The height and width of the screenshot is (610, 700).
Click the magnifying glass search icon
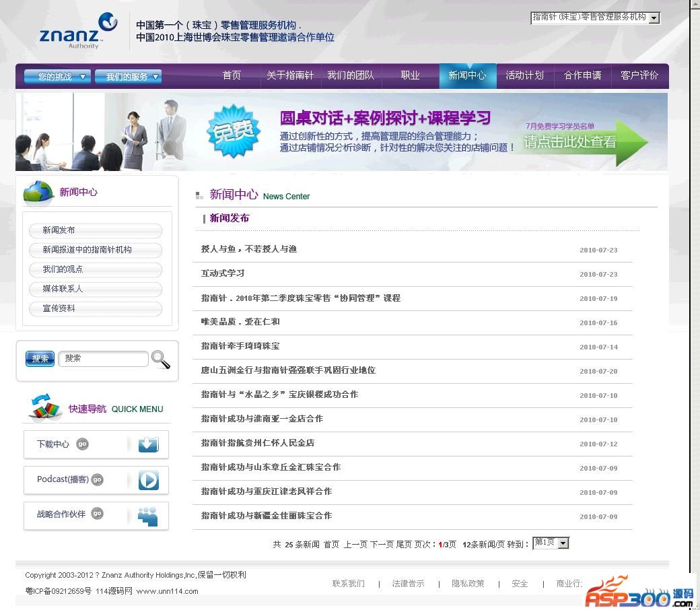click(161, 360)
